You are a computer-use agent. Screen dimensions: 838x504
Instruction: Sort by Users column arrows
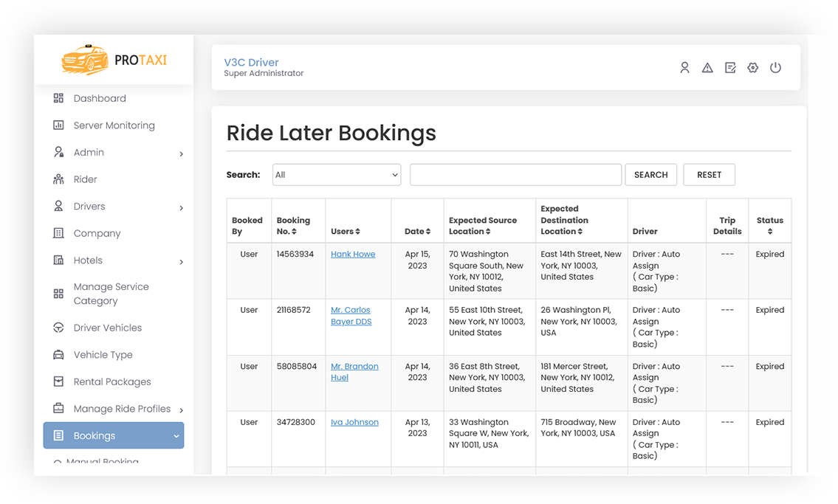click(x=357, y=232)
